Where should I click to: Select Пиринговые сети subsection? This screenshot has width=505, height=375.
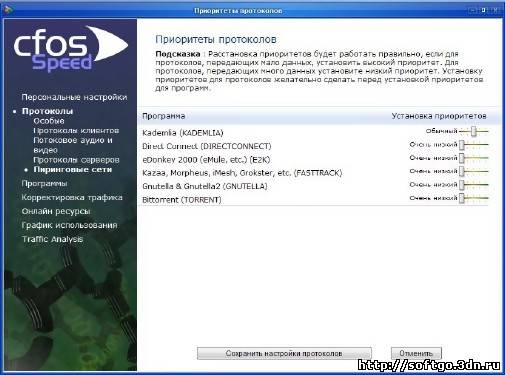click(x=73, y=169)
